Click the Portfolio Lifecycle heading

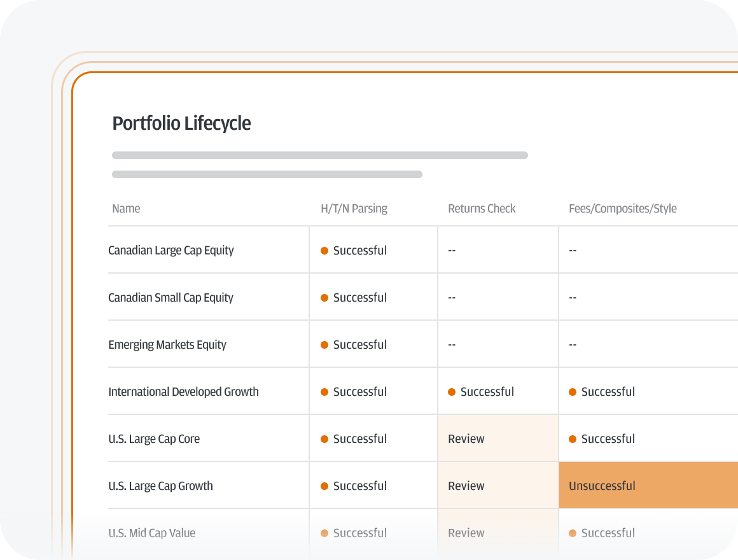[181, 123]
